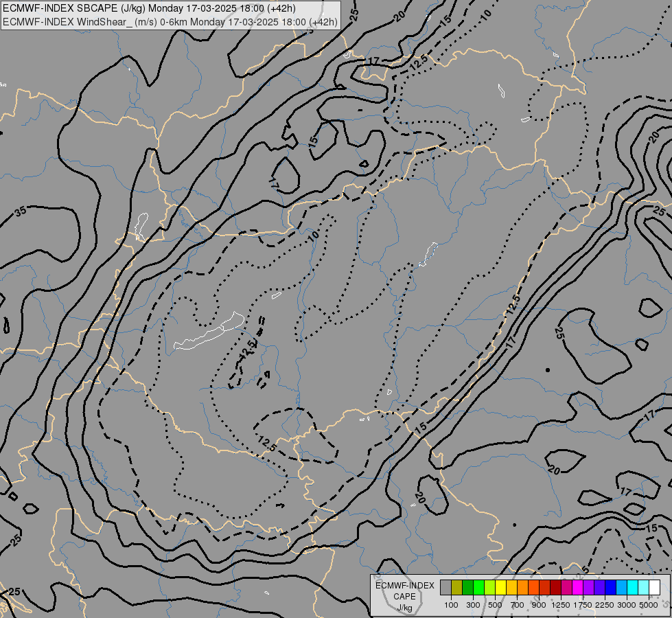Choose the orange swatch right of 700 tick

click(x=523, y=588)
